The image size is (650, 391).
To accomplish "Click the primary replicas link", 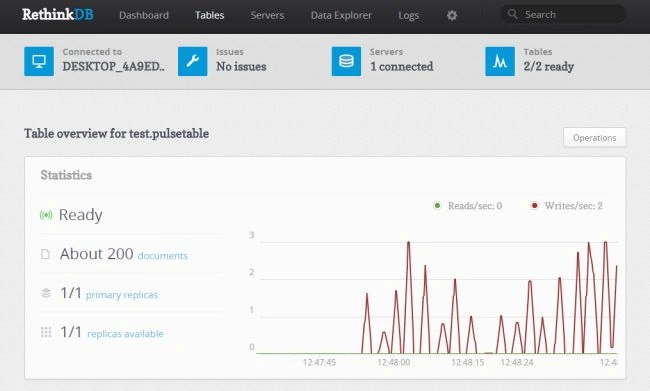I will tap(122, 295).
